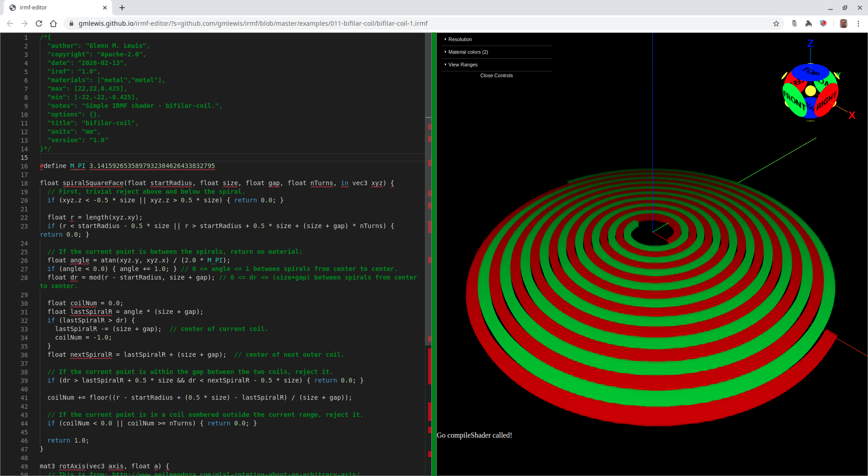Reload the irmf-editor page
Image resolution: width=868 pixels, height=476 pixels.
pos(39,23)
